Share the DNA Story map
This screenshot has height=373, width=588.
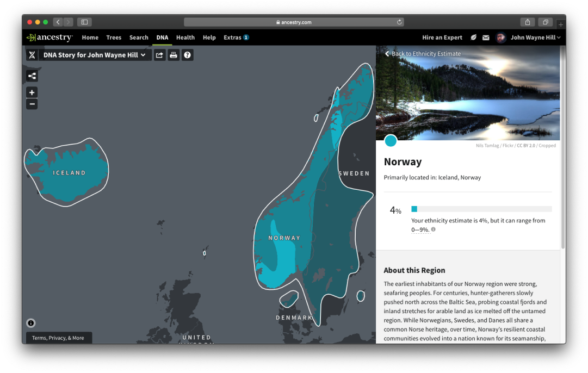[159, 55]
